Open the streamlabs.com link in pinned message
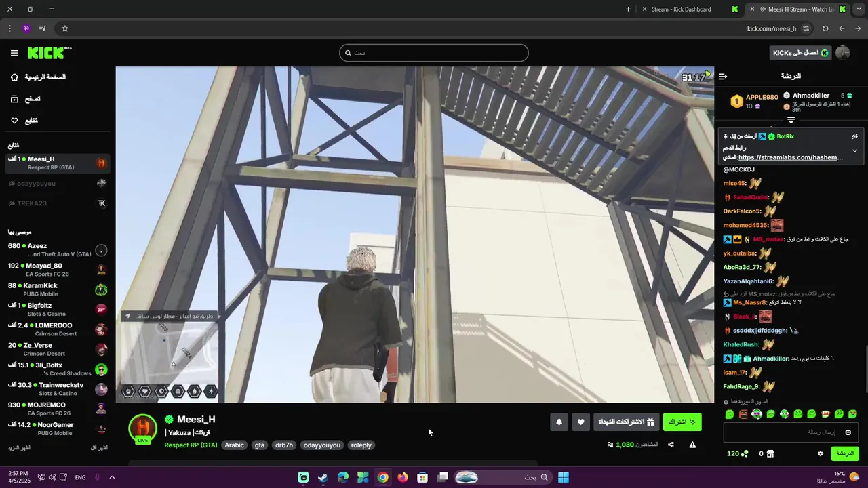Image resolution: width=868 pixels, height=488 pixels. coord(790,157)
